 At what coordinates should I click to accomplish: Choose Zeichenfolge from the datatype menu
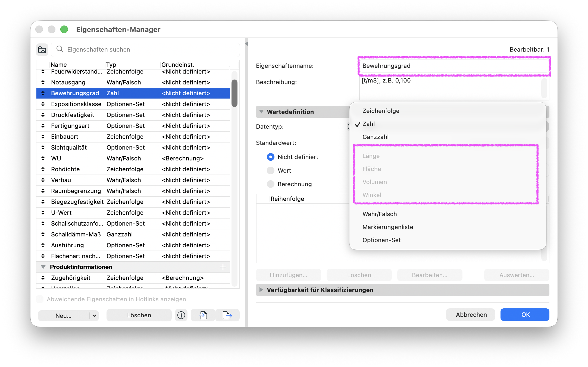[x=447, y=111]
